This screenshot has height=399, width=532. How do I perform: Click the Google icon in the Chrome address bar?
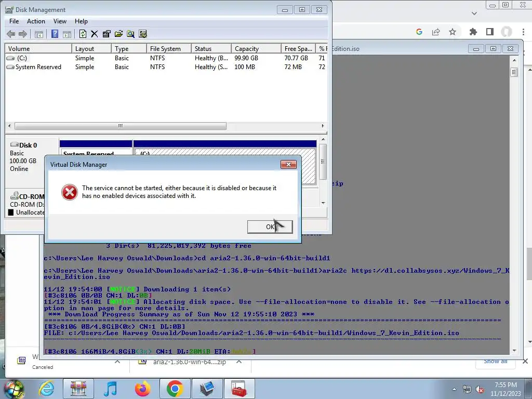[419, 32]
